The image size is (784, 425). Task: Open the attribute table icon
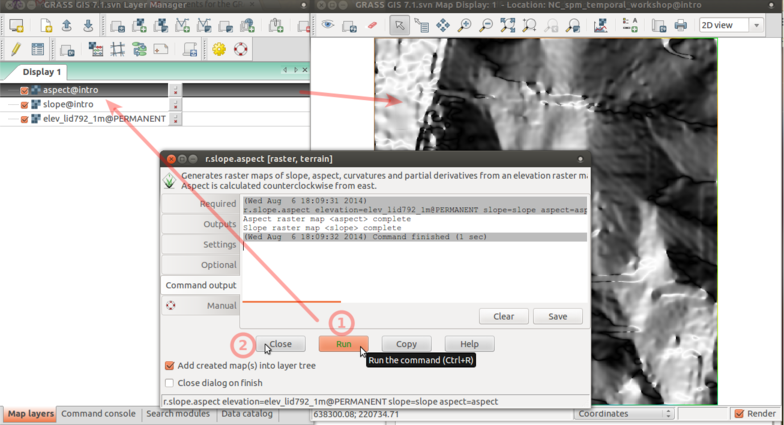tap(38, 49)
